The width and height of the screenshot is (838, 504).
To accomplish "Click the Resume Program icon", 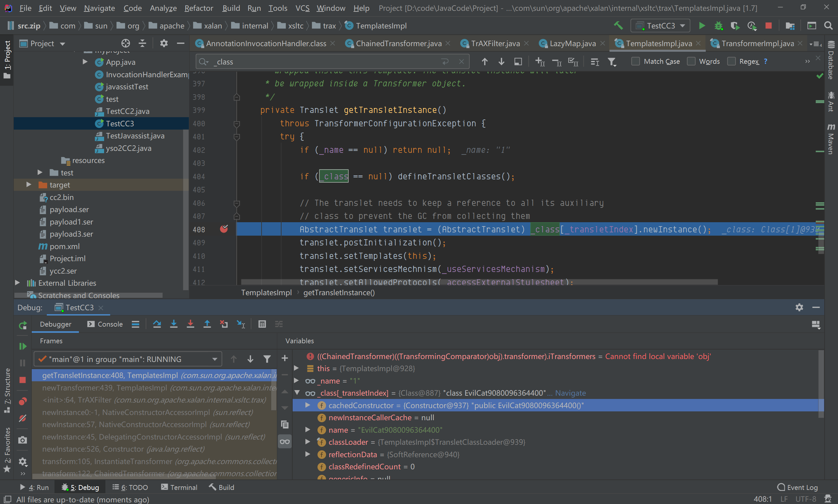I will tap(22, 346).
